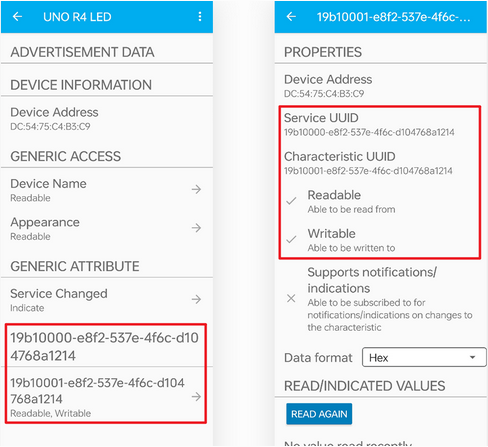Open the Hex data format dropdown
Image resolution: width=488 pixels, height=447 pixels.
[424, 357]
